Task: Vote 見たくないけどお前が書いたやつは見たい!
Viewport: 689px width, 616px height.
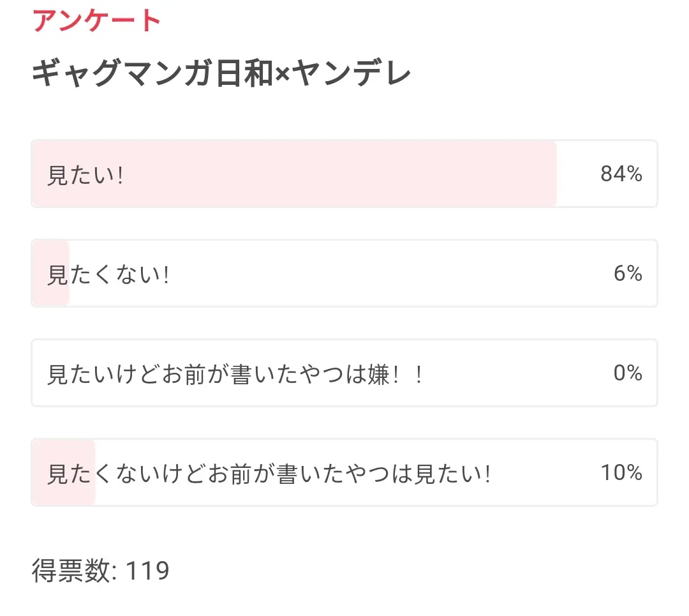Action: 269,474
